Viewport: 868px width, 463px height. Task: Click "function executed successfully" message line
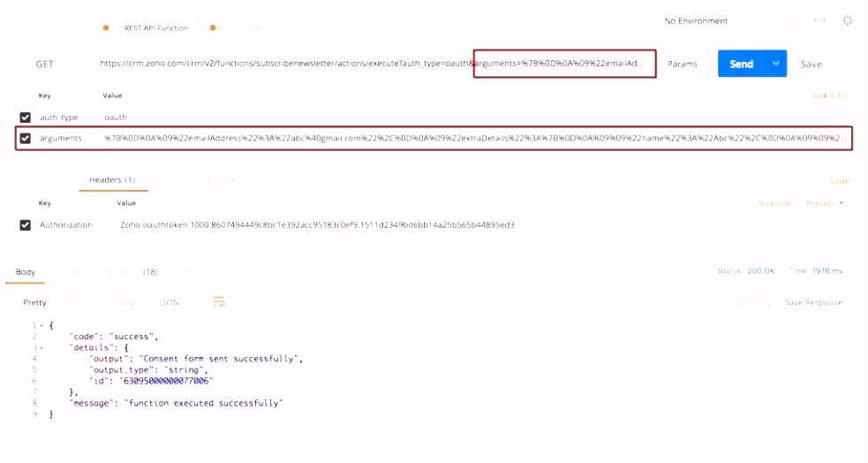[176, 403]
